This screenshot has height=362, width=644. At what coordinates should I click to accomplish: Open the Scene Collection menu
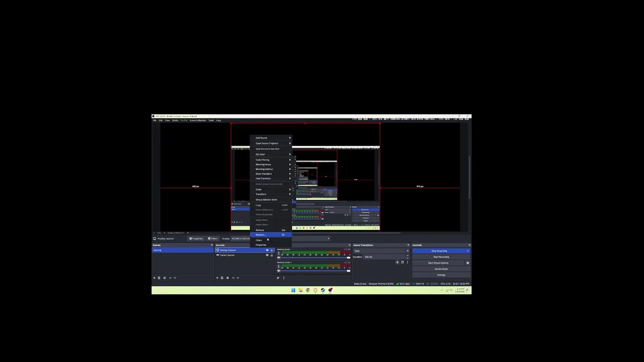(x=198, y=120)
